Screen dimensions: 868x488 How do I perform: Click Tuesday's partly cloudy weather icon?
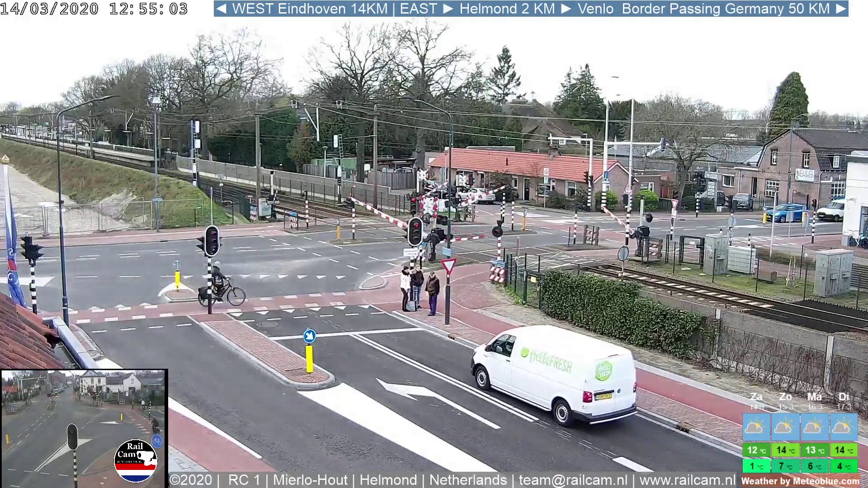[x=843, y=427]
